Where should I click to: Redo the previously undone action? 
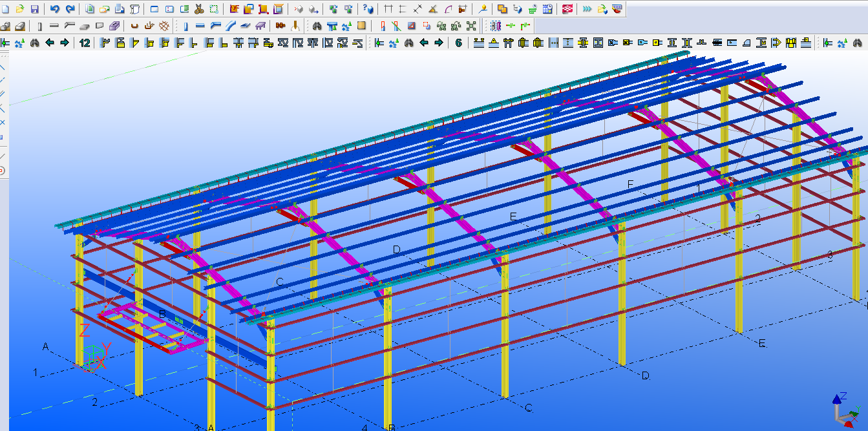tap(69, 8)
